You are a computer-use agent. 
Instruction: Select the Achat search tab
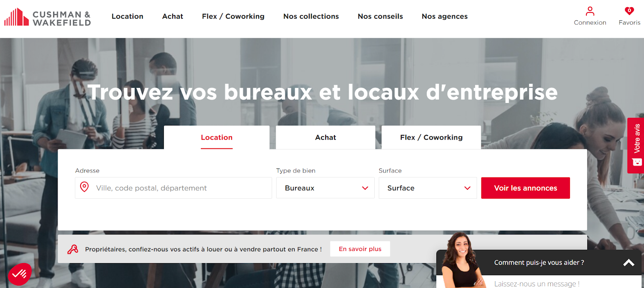(326, 138)
